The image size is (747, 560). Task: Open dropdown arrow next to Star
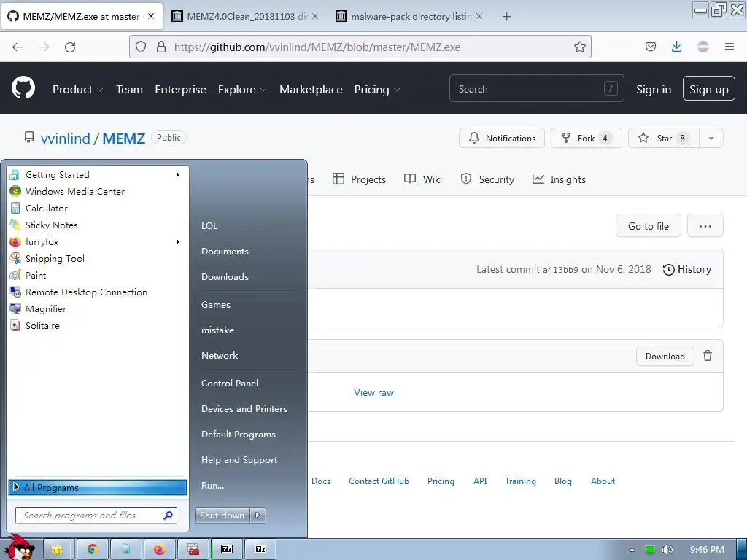(711, 138)
